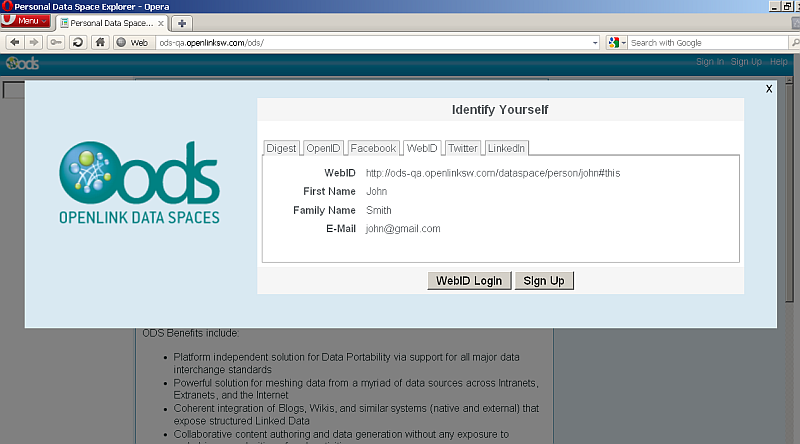Go to the Home page icon
800x444 pixels.
click(x=99, y=43)
